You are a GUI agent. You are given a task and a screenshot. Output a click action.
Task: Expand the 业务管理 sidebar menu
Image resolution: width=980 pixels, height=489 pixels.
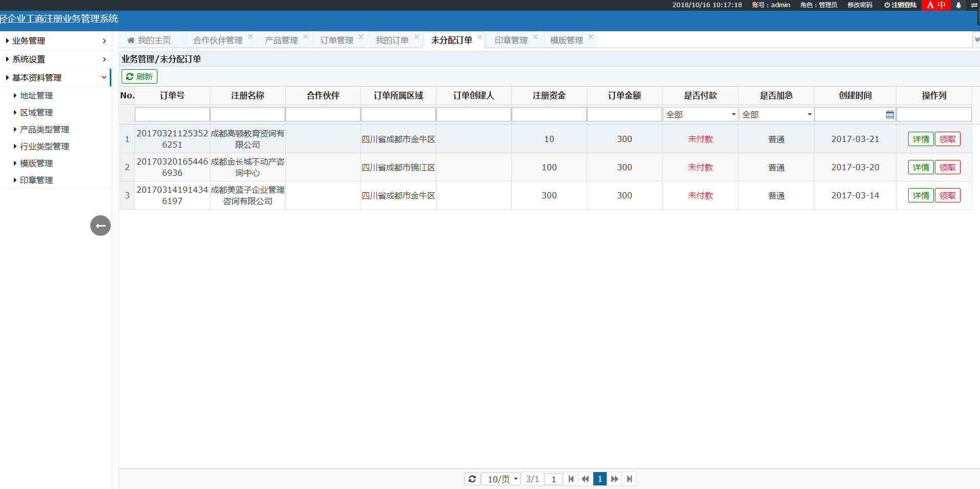(x=55, y=40)
